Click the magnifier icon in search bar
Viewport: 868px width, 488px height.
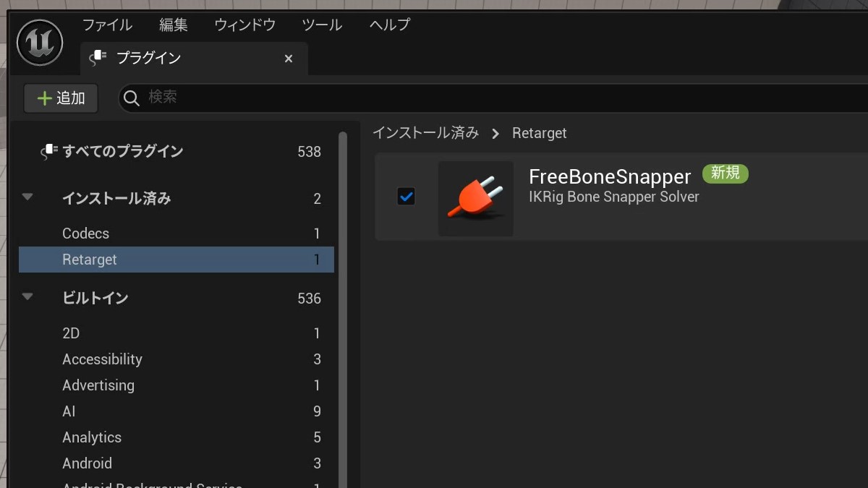click(132, 98)
